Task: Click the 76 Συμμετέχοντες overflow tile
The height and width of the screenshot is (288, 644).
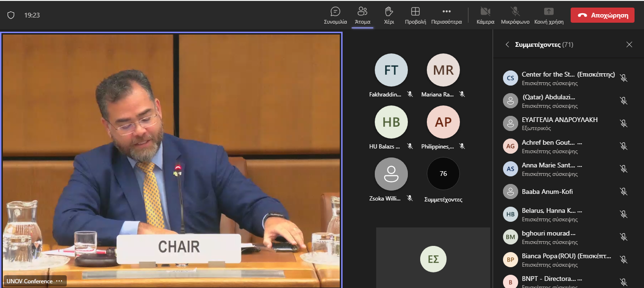Action: 443,174
